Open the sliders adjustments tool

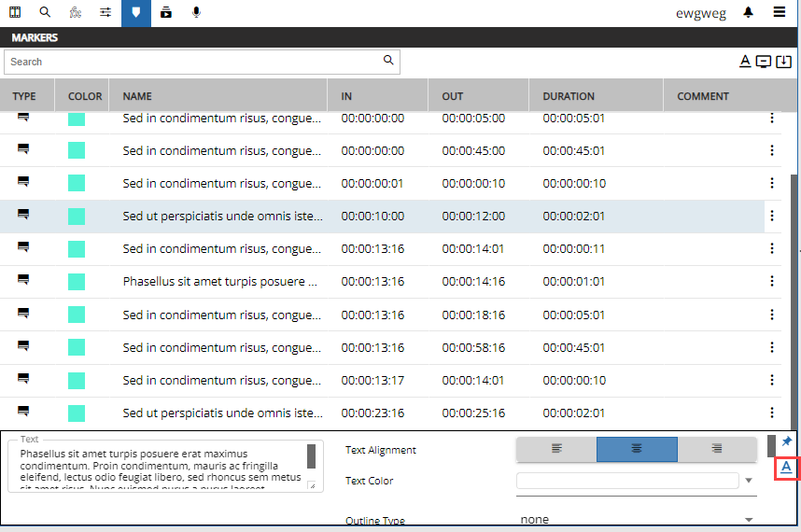tap(105, 13)
